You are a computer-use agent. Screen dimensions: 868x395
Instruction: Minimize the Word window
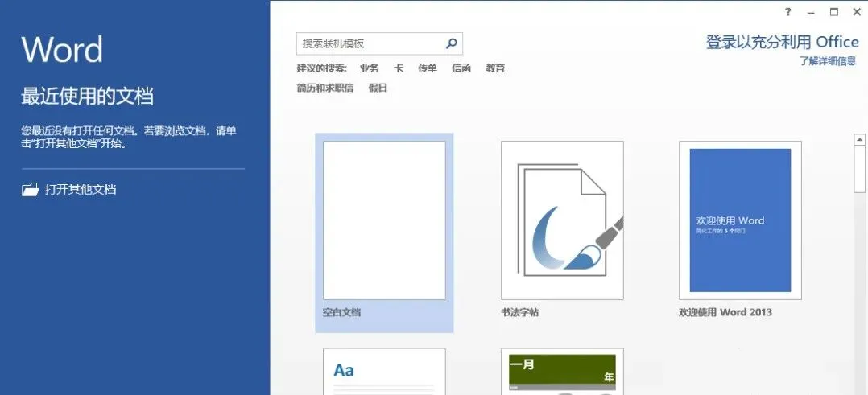click(811, 12)
